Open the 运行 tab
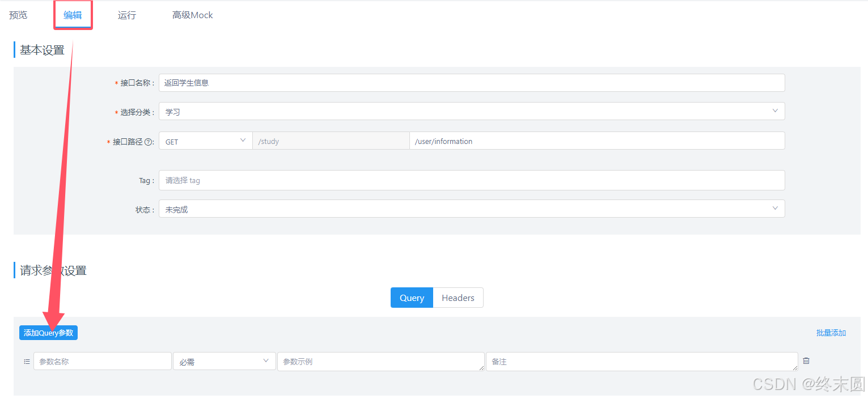This screenshot has width=868, height=399. [127, 15]
